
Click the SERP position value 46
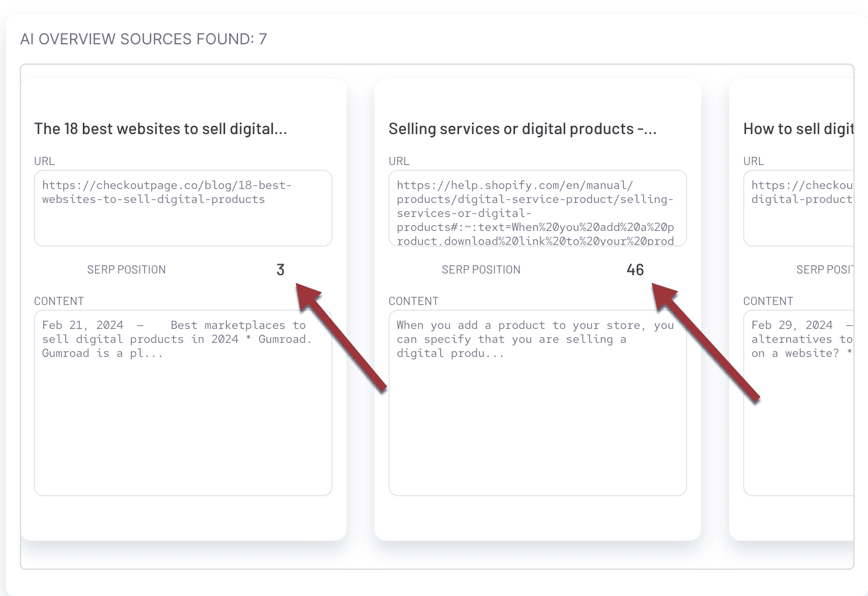(635, 269)
